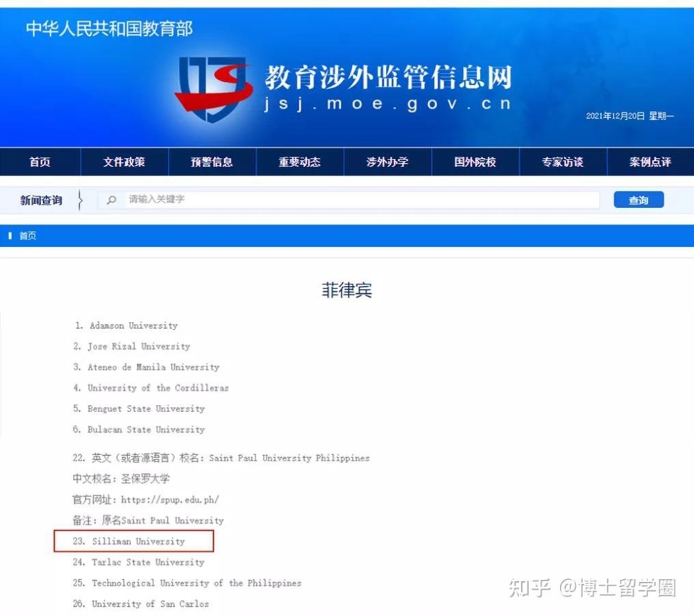Select 专家访谈 in the navigation bar

(563, 162)
